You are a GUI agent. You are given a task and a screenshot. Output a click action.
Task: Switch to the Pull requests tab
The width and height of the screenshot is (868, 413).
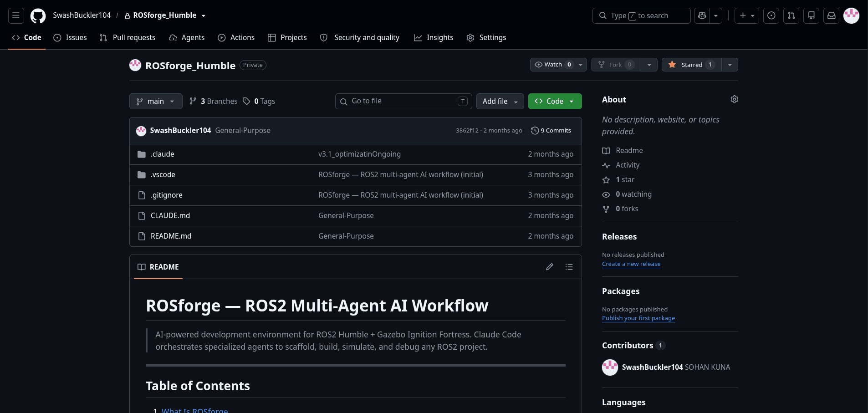pyautogui.click(x=128, y=38)
